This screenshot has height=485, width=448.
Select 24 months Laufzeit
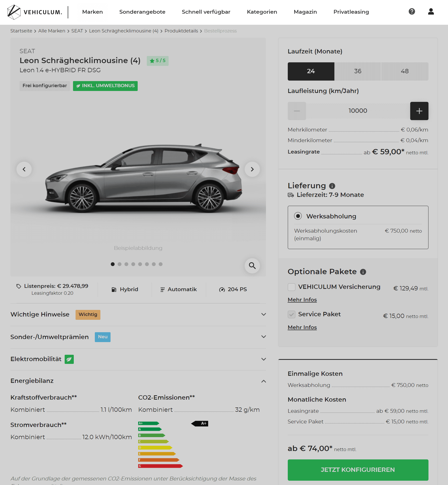[311, 71]
